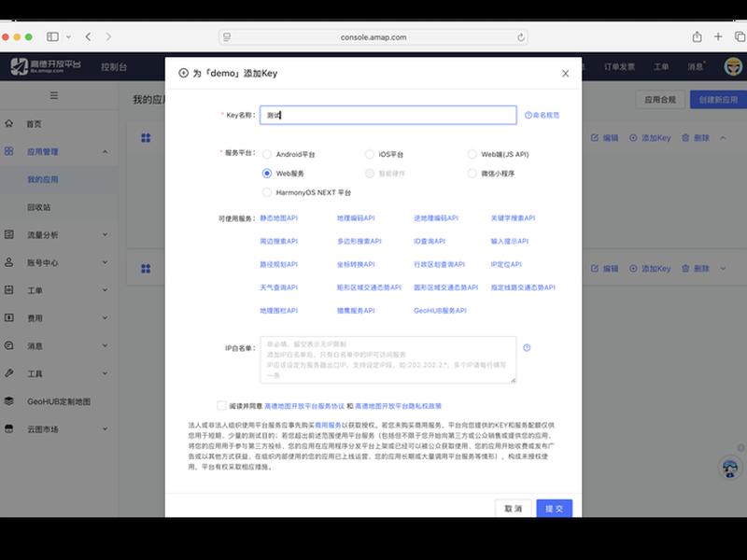Focus the Key名称 input field
Image resolution: width=747 pixels, height=560 pixels.
pyautogui.click(x=388, y=115)
